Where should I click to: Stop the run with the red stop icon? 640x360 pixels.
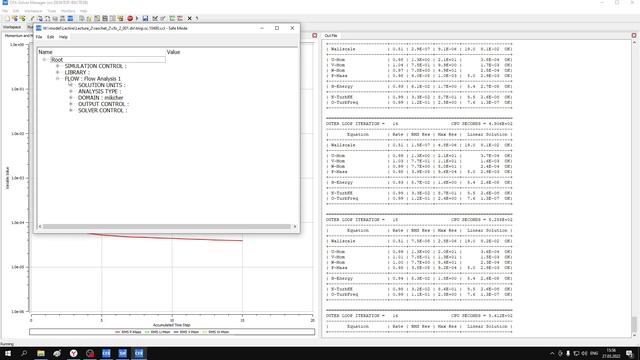tap(130, 18)
